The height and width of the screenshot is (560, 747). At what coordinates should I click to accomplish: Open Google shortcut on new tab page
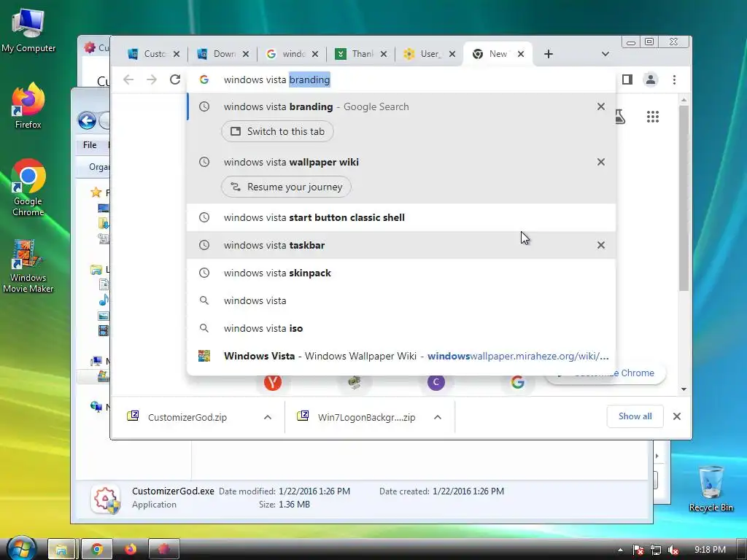[517, 382]
